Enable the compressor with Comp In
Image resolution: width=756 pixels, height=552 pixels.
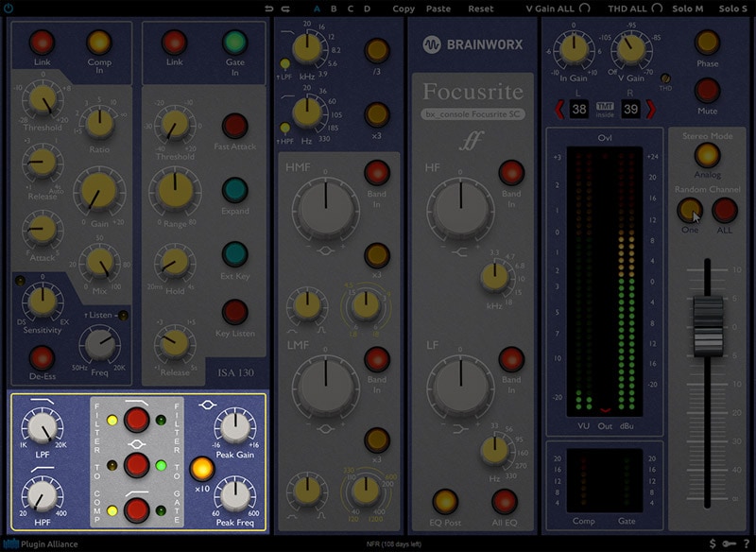(x=99, y=42)
